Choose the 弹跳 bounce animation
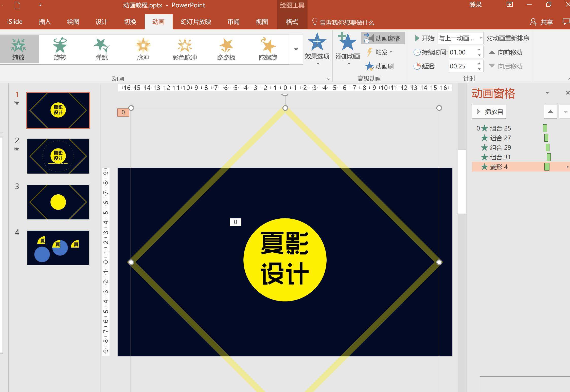 [101, 49]
